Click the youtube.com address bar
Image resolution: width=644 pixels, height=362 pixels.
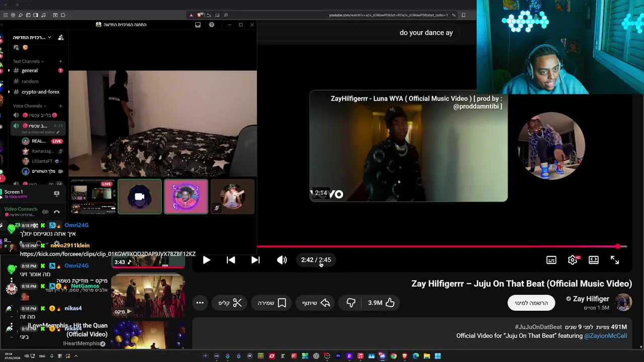pos(388,15)
